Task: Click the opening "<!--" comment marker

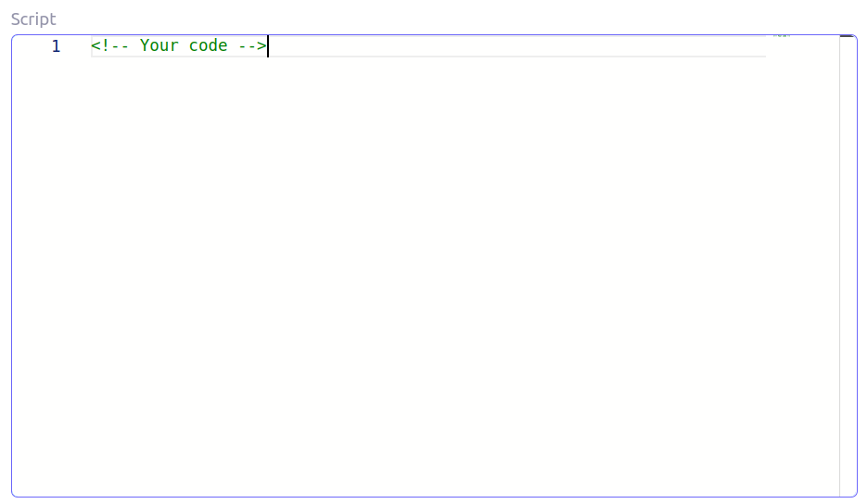Action: [x=110, y=46]
